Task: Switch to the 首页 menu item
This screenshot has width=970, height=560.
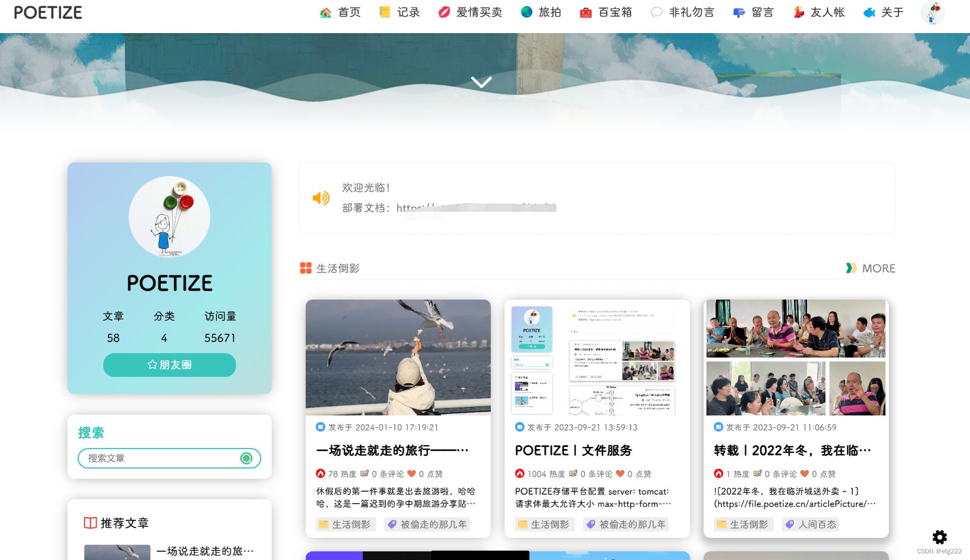Action: 348,12
